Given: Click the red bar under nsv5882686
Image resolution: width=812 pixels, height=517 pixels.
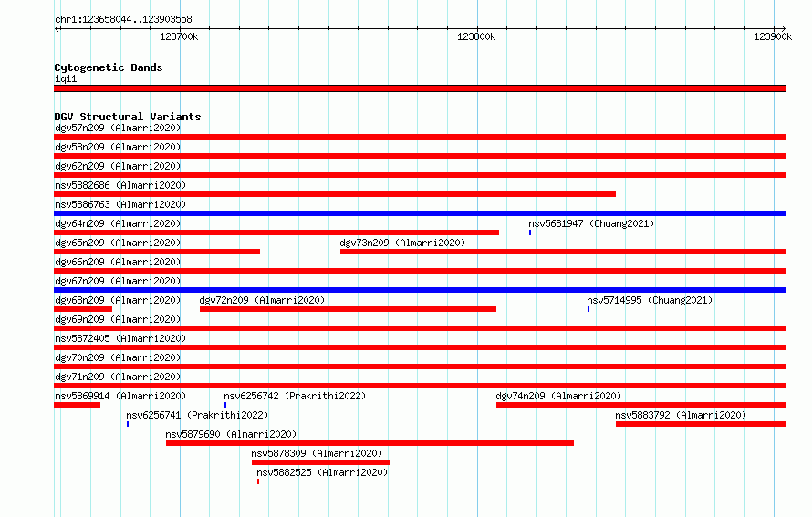Looking at the screenshot, I should tap(335, 194).
